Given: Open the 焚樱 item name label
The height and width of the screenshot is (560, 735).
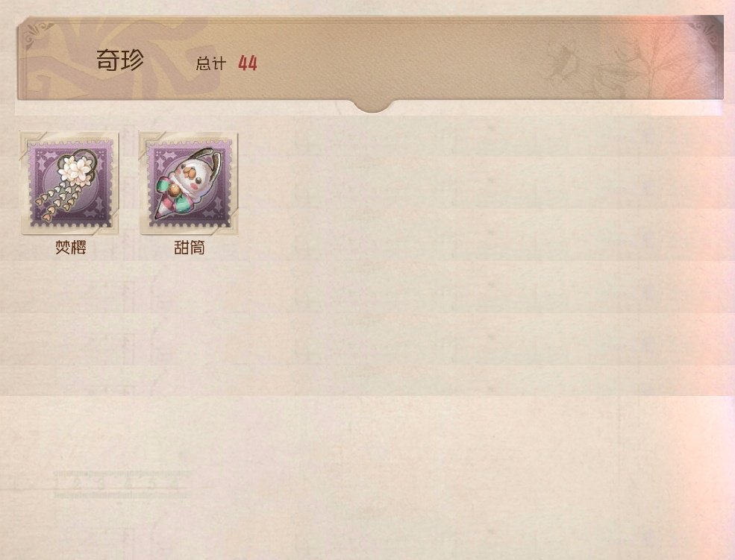Looking at the screenshot, I should tap(70, 248).
